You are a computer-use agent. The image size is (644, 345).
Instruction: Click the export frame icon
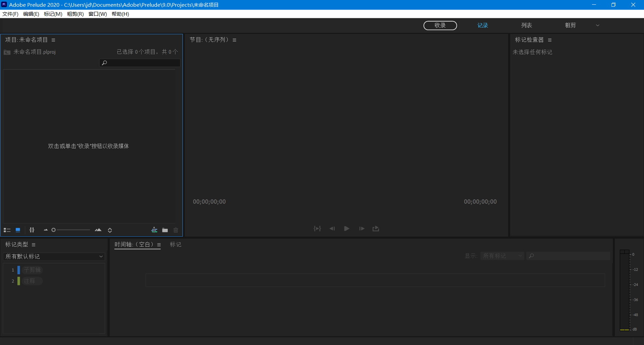pyautogui.click(x=376, y=229)
